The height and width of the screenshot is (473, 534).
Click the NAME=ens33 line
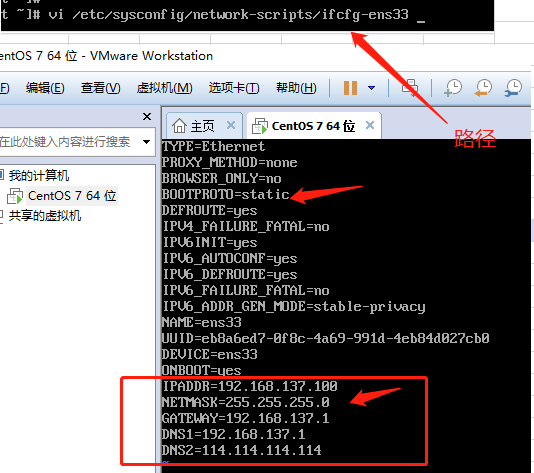pos(201,322)
